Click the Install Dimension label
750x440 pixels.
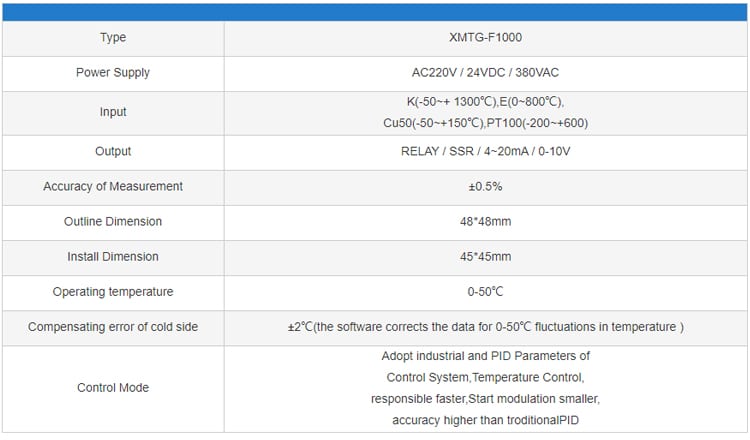(x=113, y=257)
